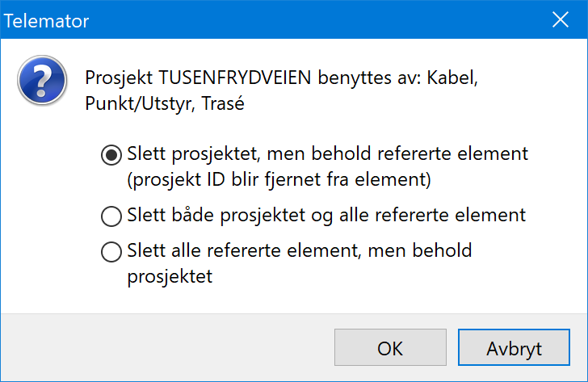Click the blue question mark icon

42,80
